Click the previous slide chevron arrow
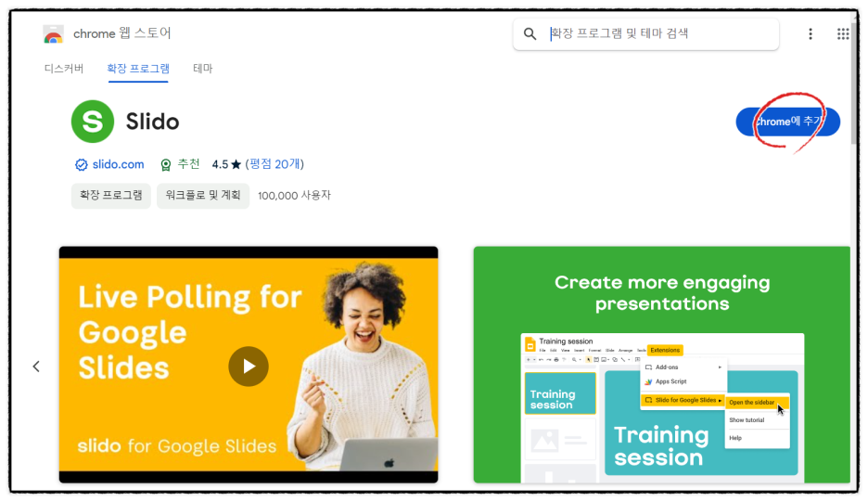The image size is (868, 502). click(36, 367)
